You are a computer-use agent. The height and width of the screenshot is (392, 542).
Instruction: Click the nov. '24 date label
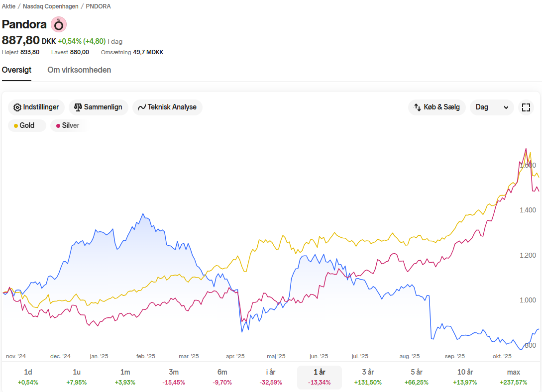click(16, 356)
